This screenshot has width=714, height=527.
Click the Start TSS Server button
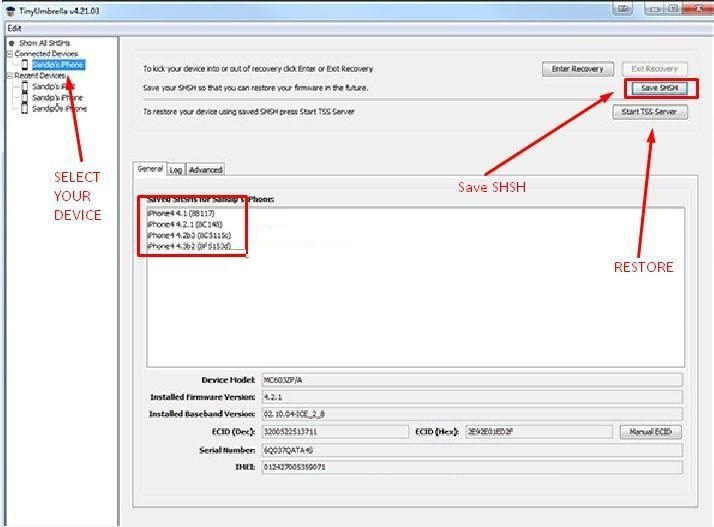tap(649, 112)
